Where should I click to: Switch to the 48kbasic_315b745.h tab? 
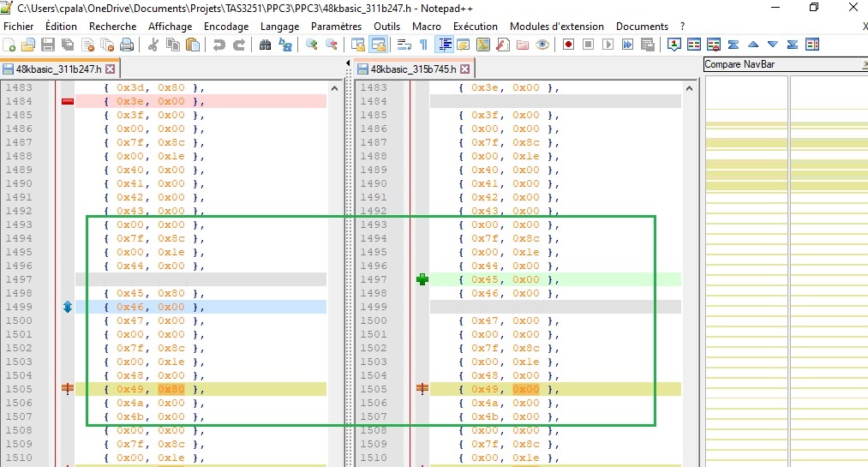[x=414, y=69]
